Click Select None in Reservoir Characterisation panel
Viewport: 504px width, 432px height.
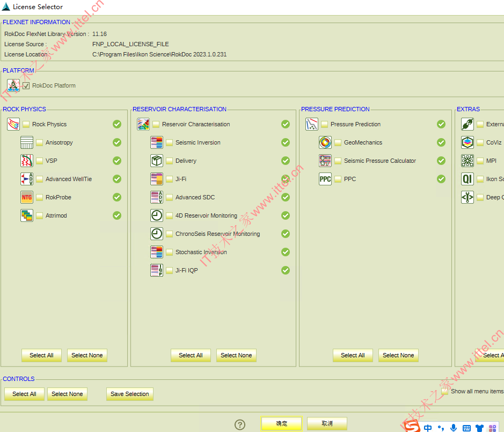coord(236,356)
